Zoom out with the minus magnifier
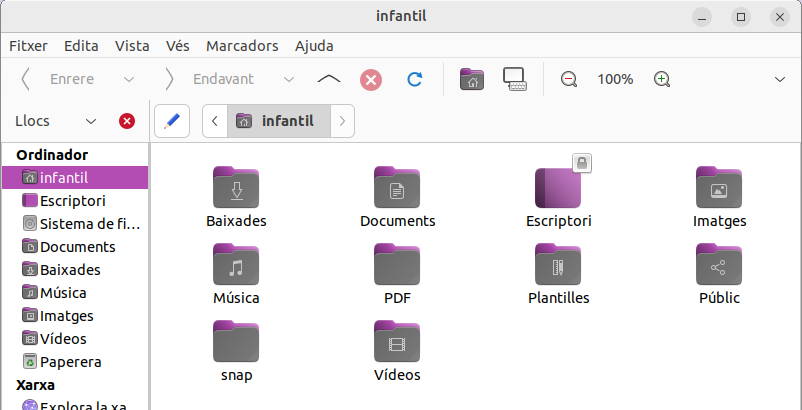The width and height of the screenshot is (802, 410). click(x=569, y=79)
